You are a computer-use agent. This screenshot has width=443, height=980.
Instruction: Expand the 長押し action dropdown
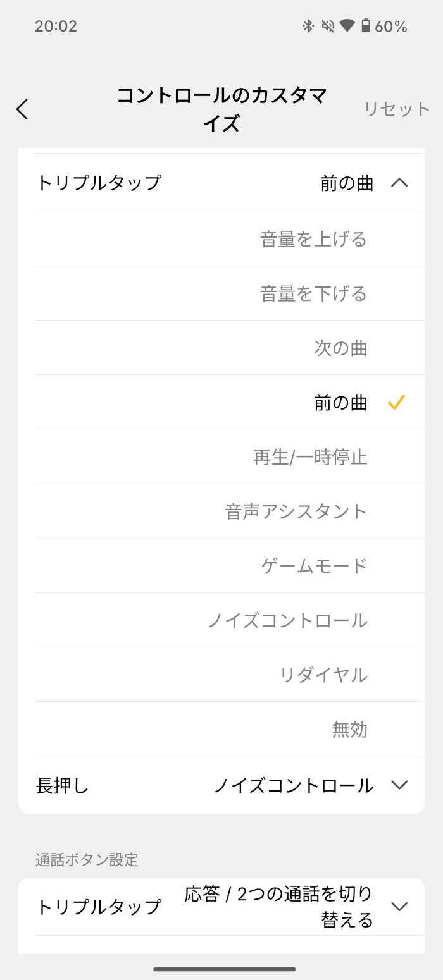pos(399,785)
